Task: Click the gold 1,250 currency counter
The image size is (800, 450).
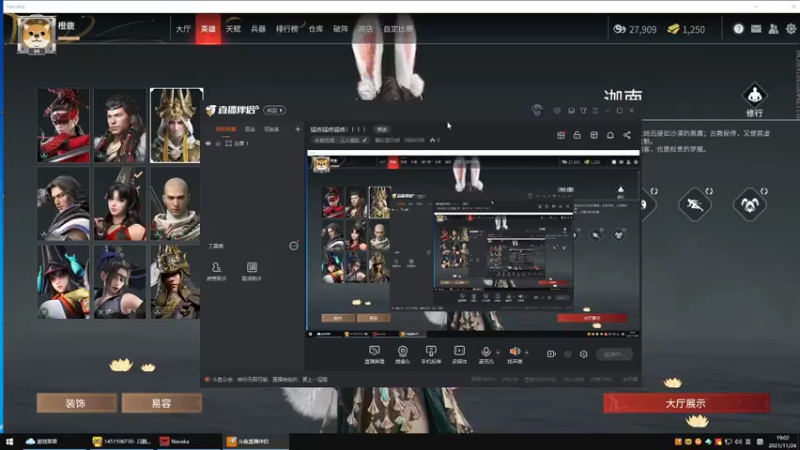Action: [686, 30]
